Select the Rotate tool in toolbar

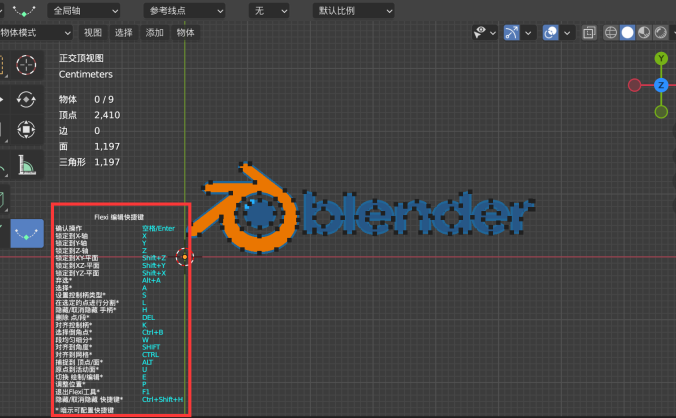coord(26,100)
